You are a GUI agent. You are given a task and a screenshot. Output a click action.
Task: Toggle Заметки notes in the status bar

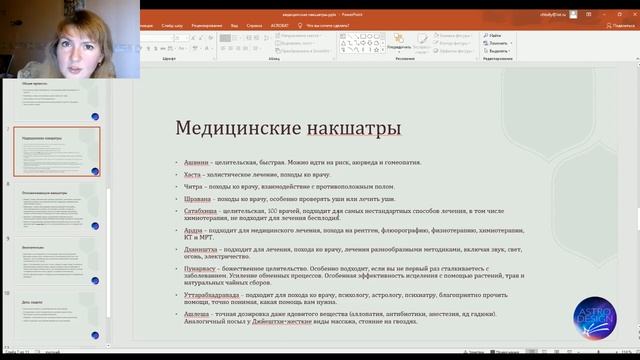(x=473, y=351)
